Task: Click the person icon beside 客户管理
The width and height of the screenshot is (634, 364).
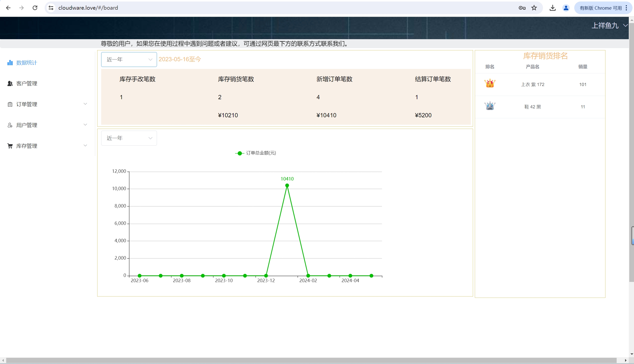Action: [x=10, y=83]
